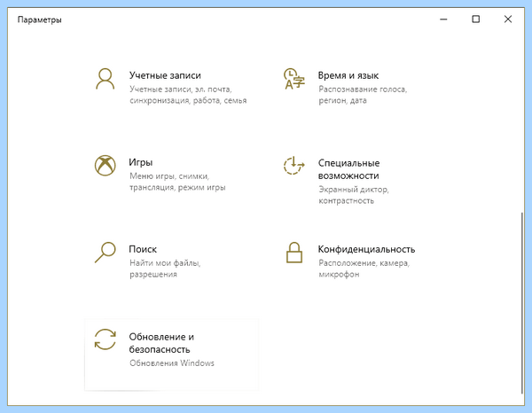Open the Игры category heading
Image resolution: width=532 pixels, height=413 pixels.
(141, 162)
